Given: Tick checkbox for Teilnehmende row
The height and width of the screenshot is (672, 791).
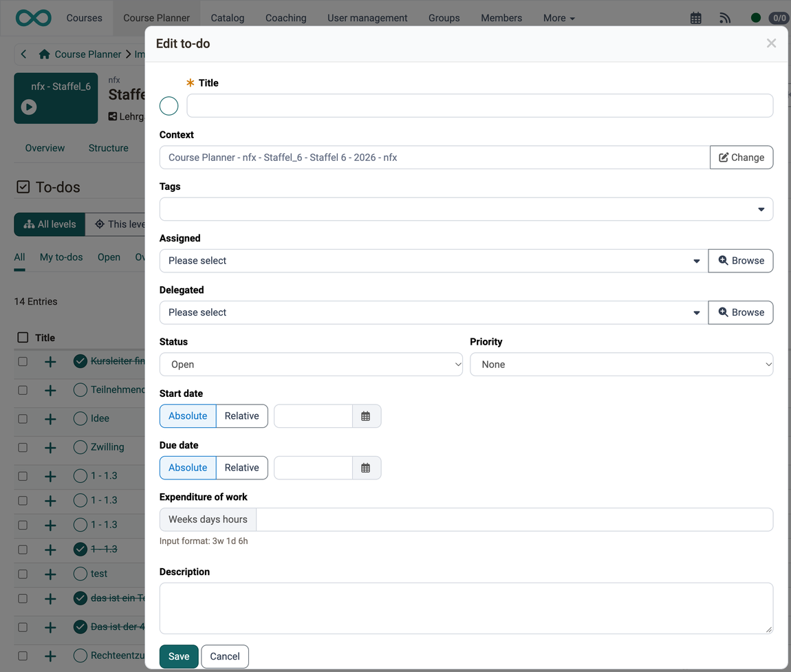Looking at the screenshot, I should [x=23, y=391].
